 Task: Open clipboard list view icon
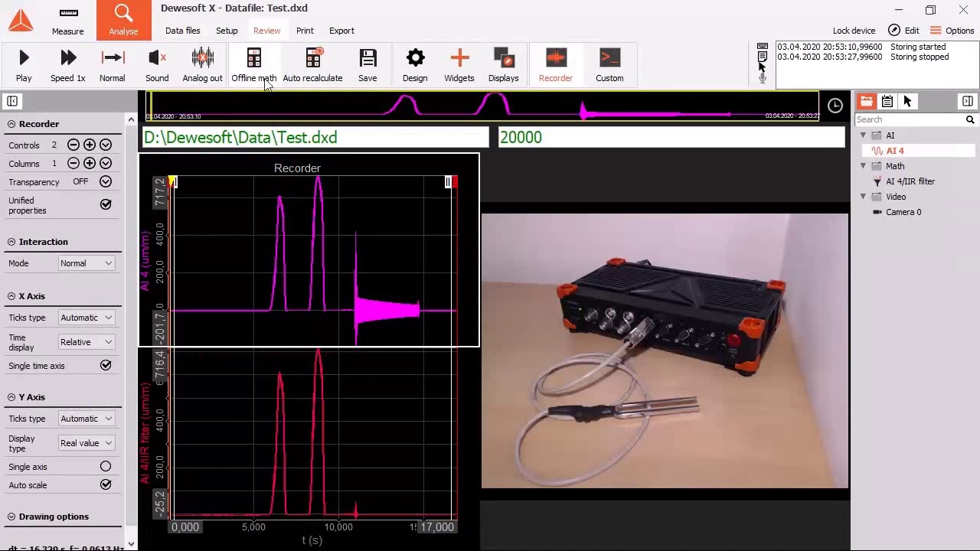pyautogui.click(x=887, y=101)
